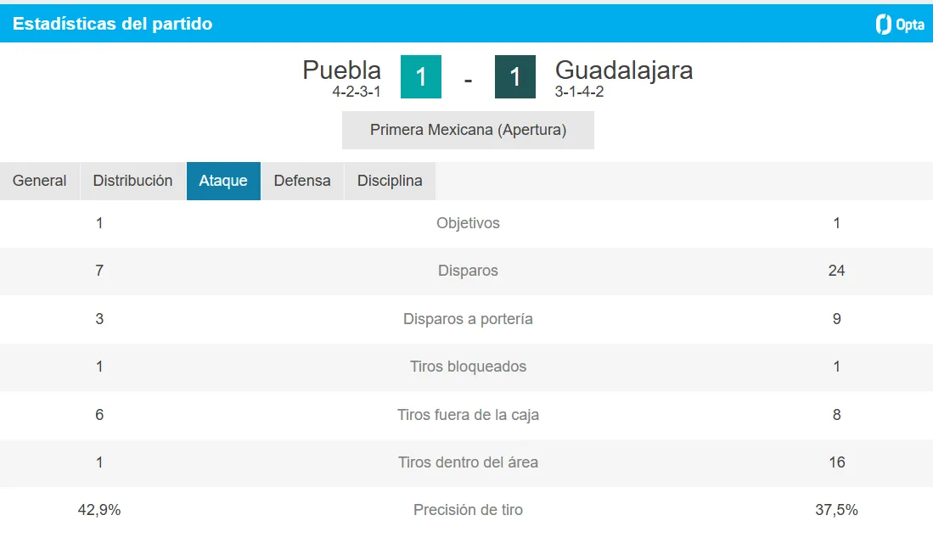Click the Primera Mexicana (Apertura) button

468,130
